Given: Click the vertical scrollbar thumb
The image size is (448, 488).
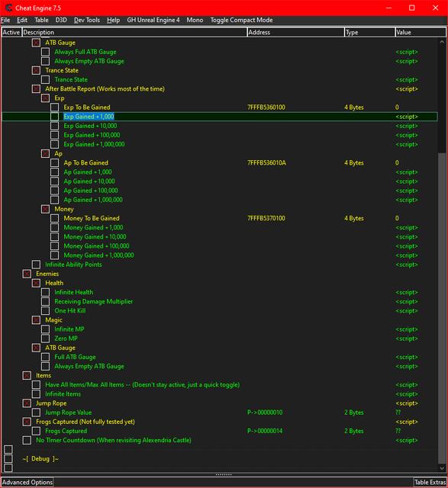Looking at the screenshot, I should click(x=442, y=308).
